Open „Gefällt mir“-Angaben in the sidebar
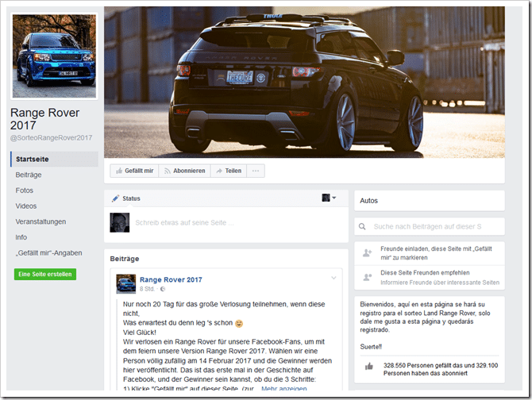The height and width of the screenshot is (400, 532). pyautogui.click(x=49, y=253)
